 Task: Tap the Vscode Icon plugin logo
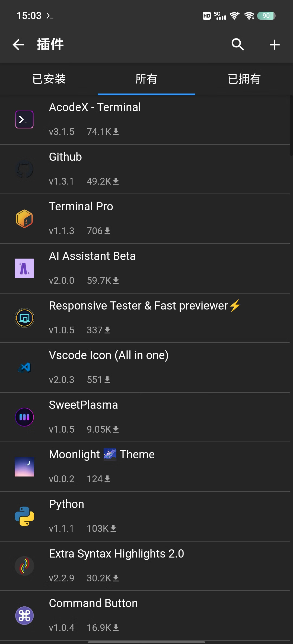24,368
